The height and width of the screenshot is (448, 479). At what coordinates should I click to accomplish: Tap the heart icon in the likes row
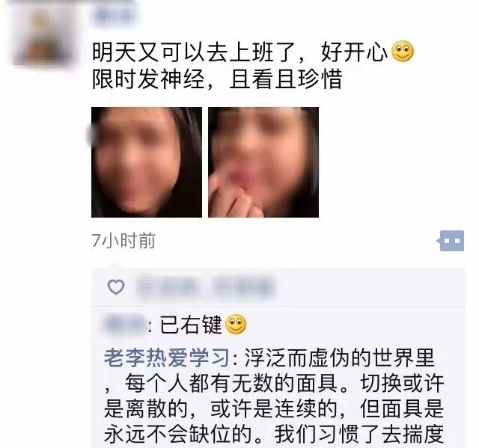(x=116, y=287)
